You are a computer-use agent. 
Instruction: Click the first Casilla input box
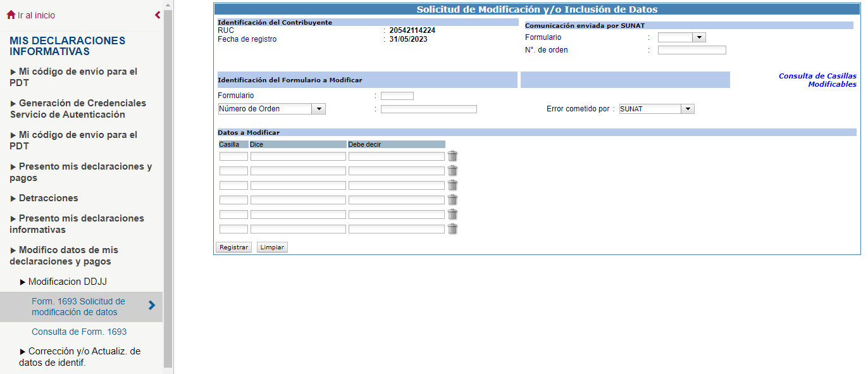click(x=233, y=156)
